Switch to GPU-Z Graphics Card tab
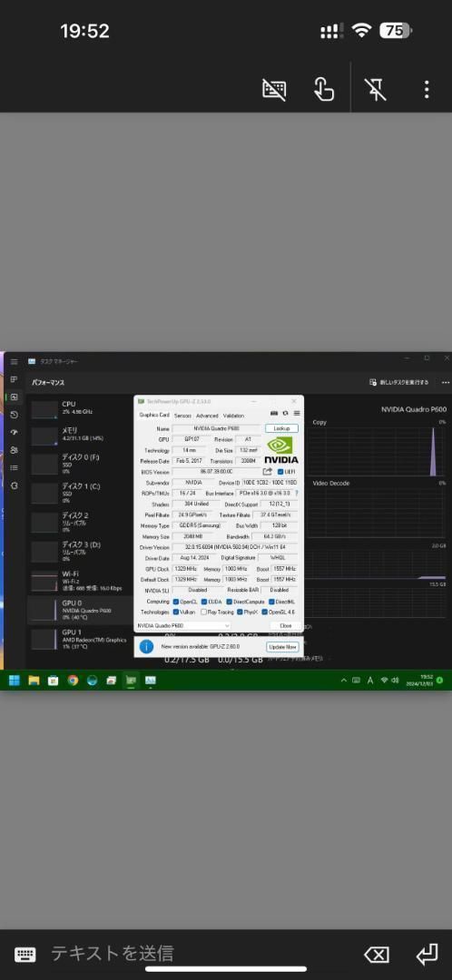 (153, 415)
